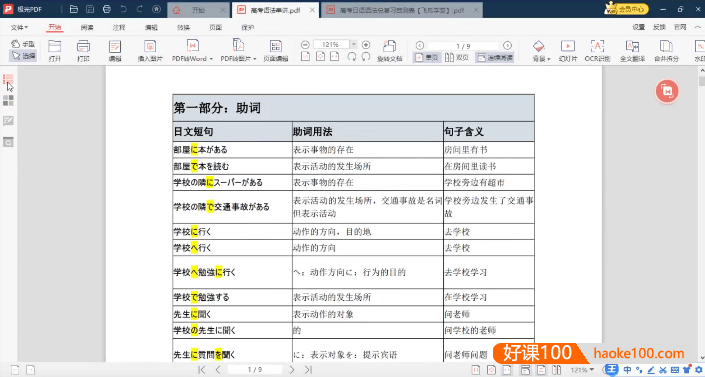This screenshot has width=705, height=377.
Task: Click the Slideshow (幻灯片) icon
Action: point(568,50)
